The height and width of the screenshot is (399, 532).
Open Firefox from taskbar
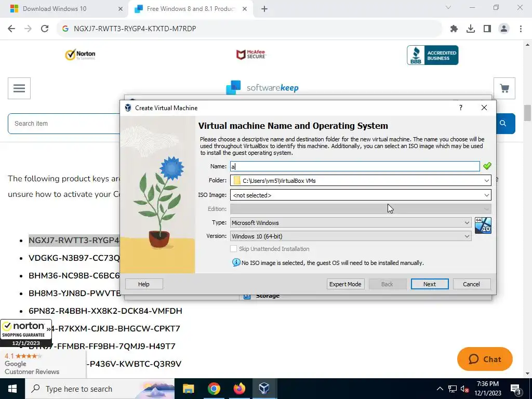tap(239, 389)
